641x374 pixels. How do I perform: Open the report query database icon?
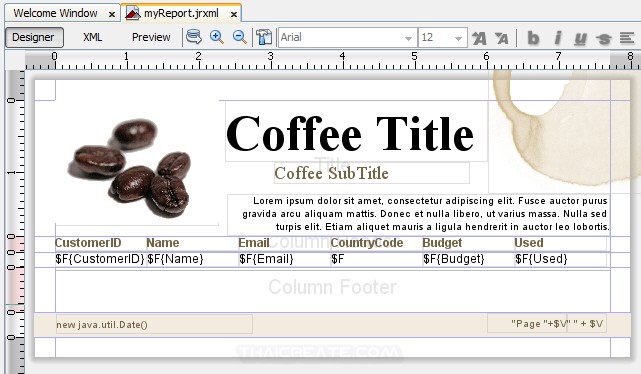point(194,37)
